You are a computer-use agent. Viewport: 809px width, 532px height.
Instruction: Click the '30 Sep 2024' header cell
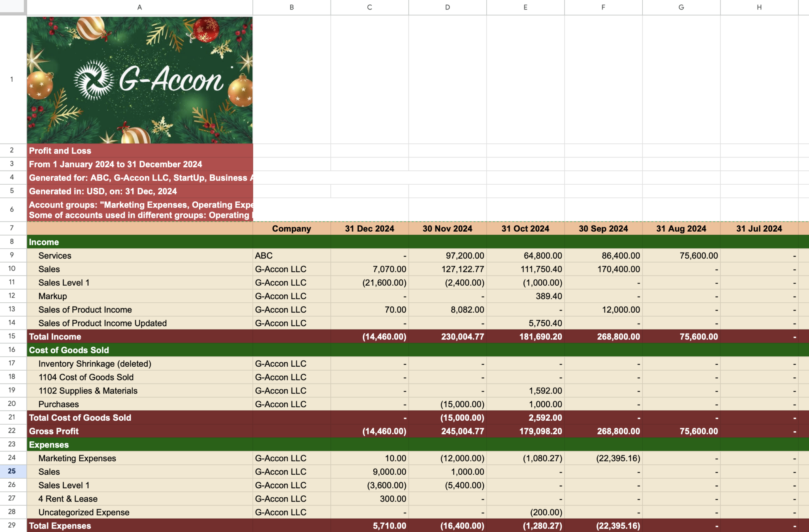point(603,229)
